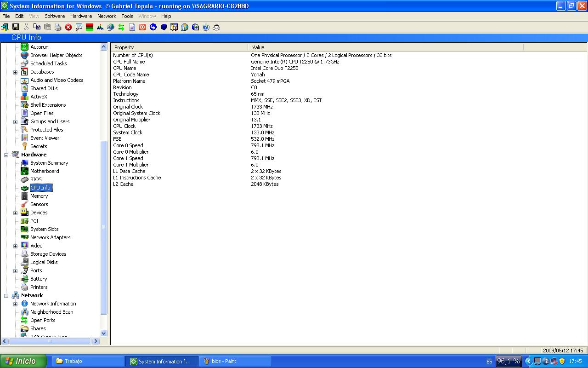Click tree panel horizontal scroll right arrow

click(x=96, y=341)
